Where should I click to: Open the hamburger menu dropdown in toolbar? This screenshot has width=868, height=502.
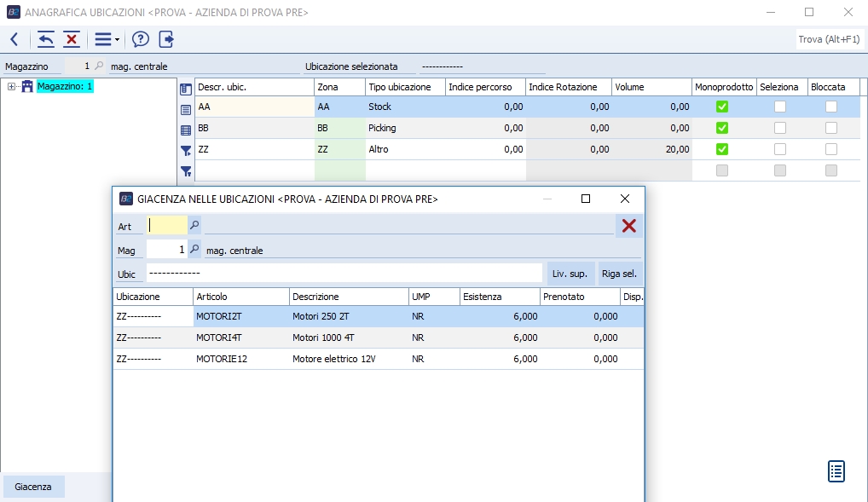tap(106, 39)
